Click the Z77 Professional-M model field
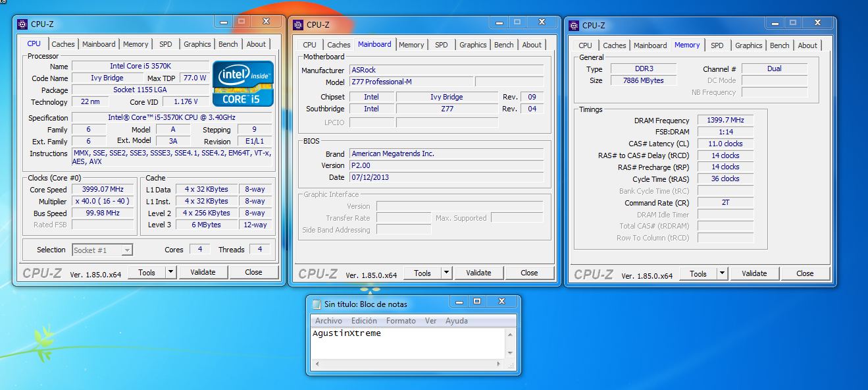The height and width of the screenshot is (390, 868). 410,82
